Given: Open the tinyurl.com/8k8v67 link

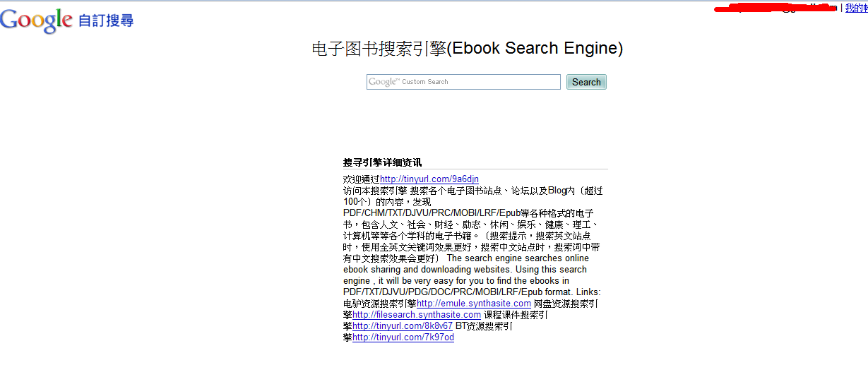Looking at the screenshot, I should [x=403, y=326].
